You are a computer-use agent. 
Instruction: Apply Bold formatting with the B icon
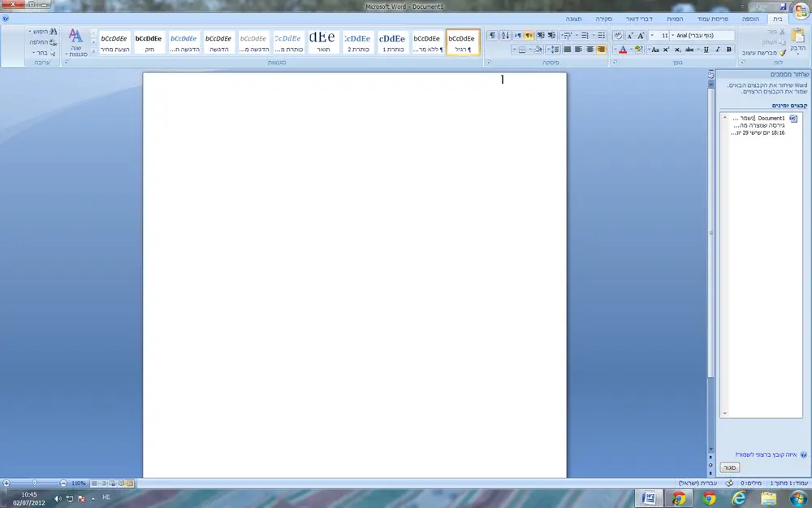tap(728, 50)
